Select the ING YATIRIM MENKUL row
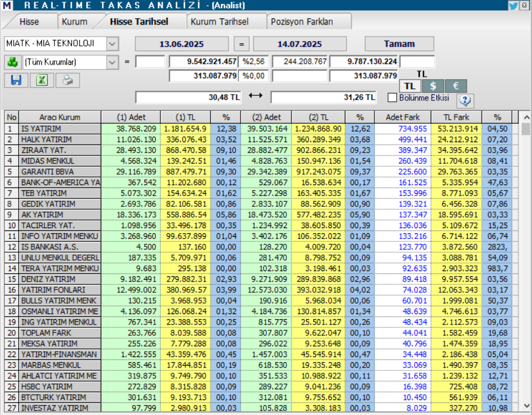Screen dimensions: 532x415 [x=261, y=322]
